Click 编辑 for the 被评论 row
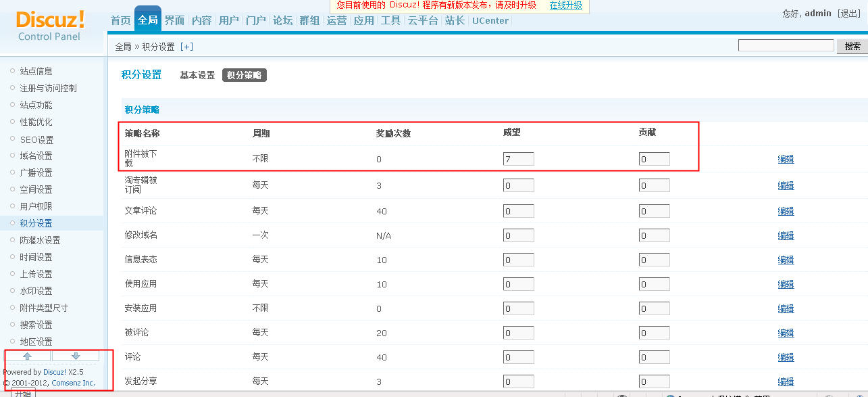The image size is (868, 397). click(786, 333)
